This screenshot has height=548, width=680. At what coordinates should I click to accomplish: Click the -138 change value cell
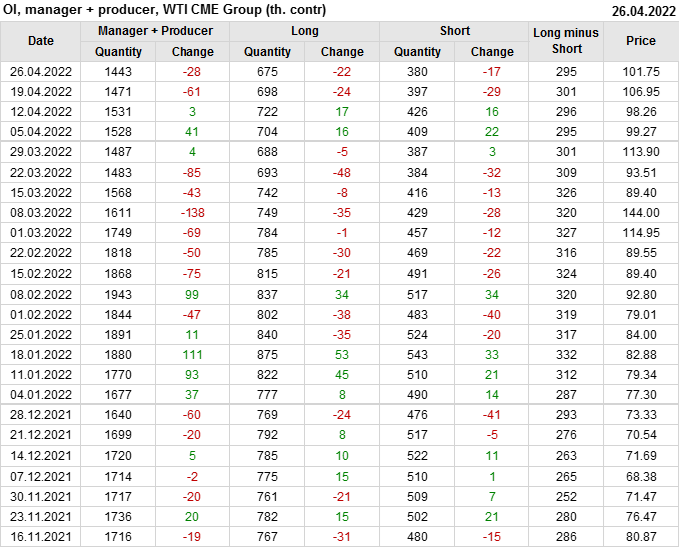192,213
